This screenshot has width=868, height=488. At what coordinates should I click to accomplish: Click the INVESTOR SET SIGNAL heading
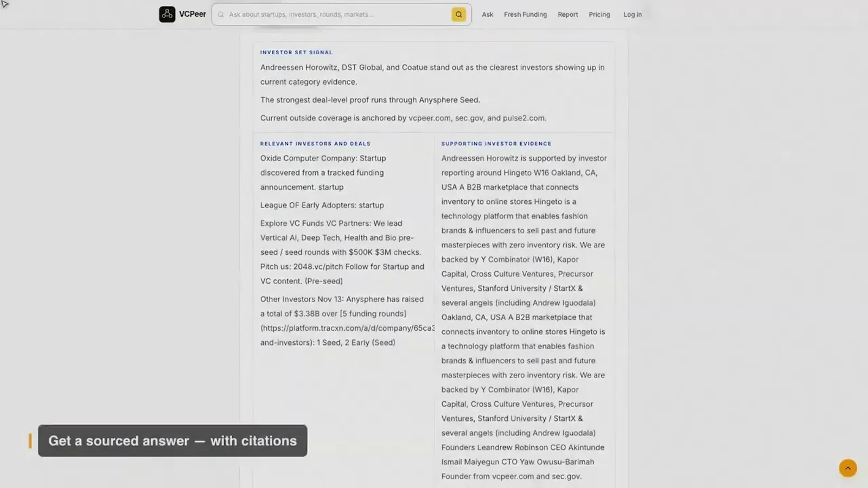click(296, 53)
